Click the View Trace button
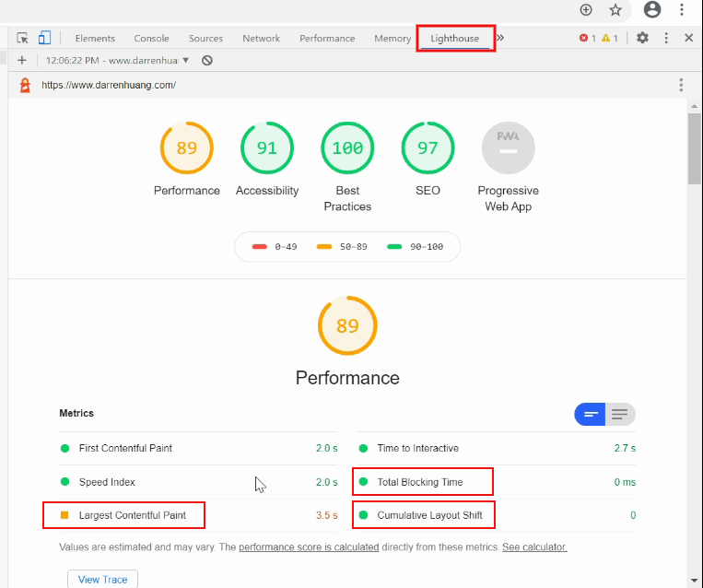Image resolution: width=703 pixels, height=588 pixels. coord(102,579)
